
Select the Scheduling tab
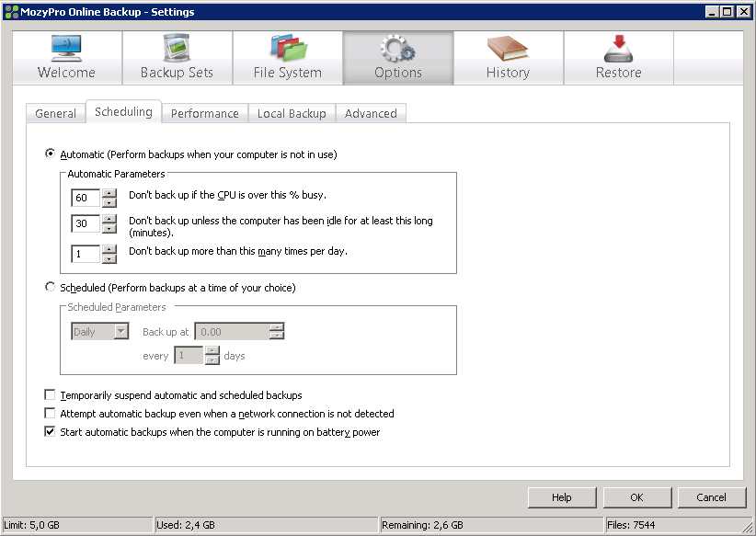click(x=123, y=112)
